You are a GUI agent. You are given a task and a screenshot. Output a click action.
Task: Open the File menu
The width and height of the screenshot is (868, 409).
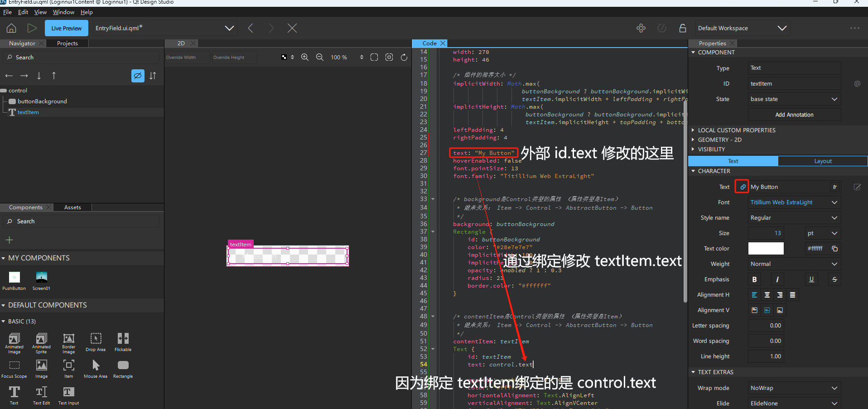[7, 12]
